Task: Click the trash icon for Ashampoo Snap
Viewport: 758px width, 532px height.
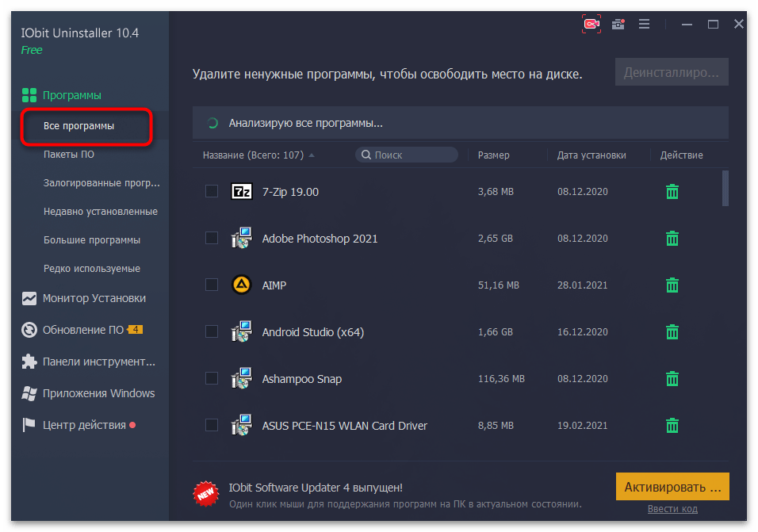Action: (672, 379)
